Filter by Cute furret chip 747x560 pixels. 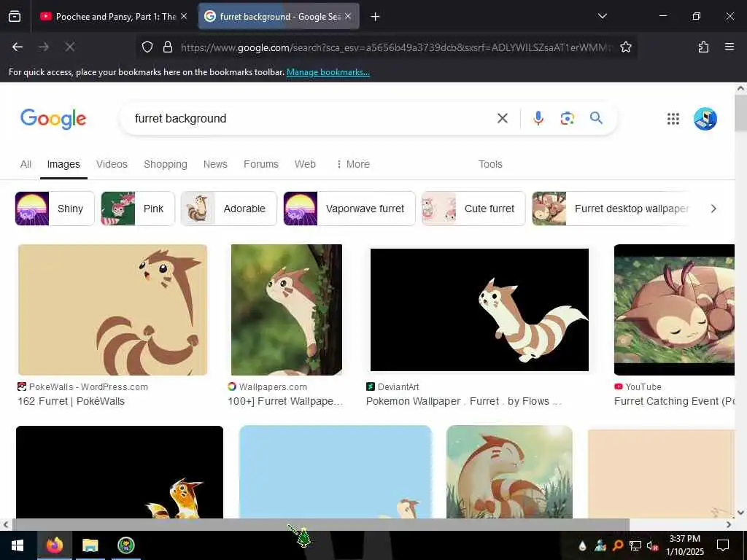(x=473, y=209)
